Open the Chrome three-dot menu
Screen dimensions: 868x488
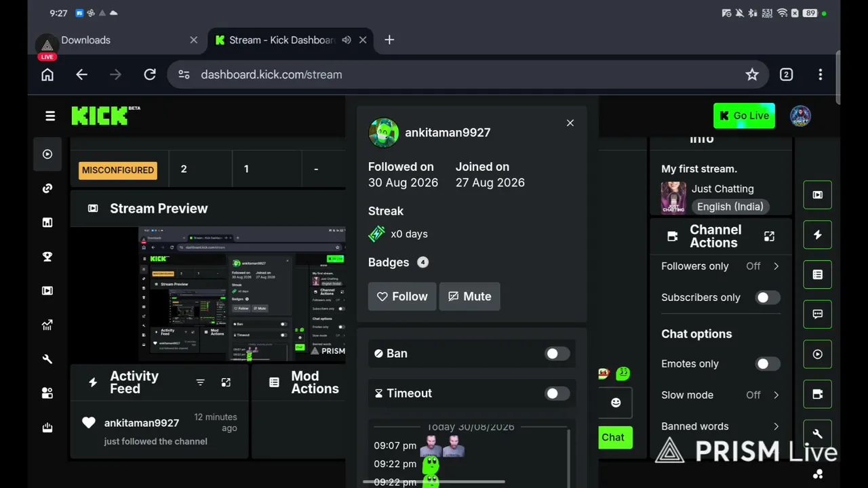pyautogui.click(x=821, y=75)
